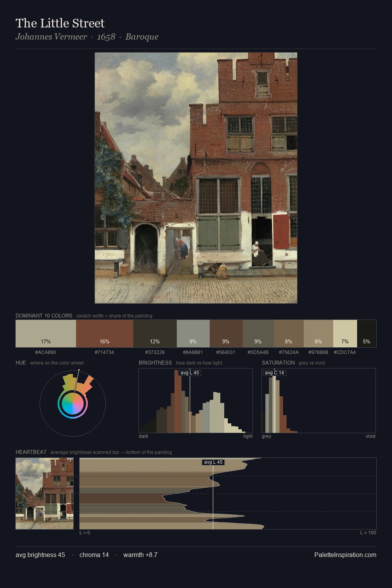Click the #714734 hex code label
This screenshot has height=588, width=392.
click(x=104, y=352)
